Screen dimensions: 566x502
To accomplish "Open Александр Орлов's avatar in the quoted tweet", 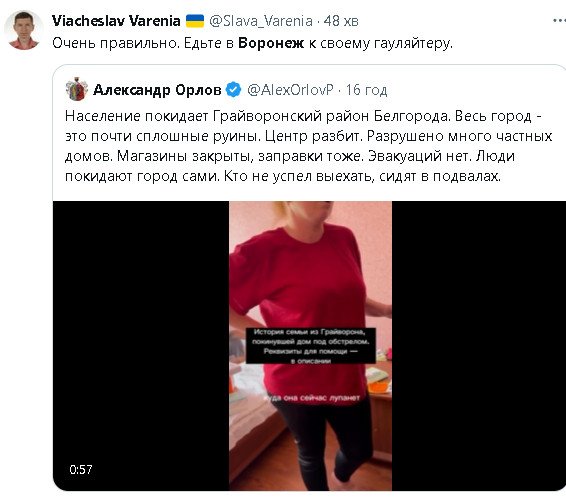I will coord(77,89).
